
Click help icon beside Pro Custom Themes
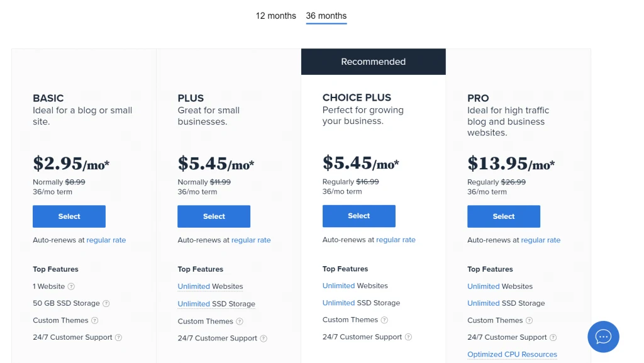(529, 320)
